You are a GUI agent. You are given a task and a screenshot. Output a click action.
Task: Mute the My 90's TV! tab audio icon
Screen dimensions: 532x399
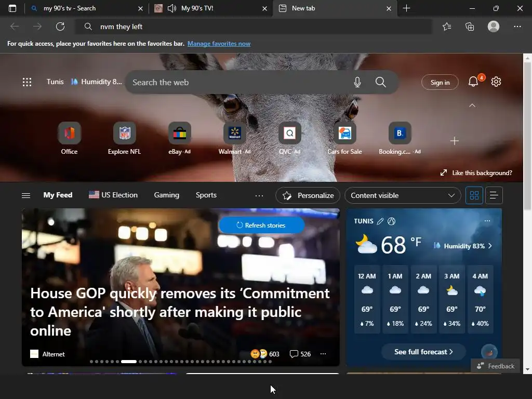[x=171, y=8]
